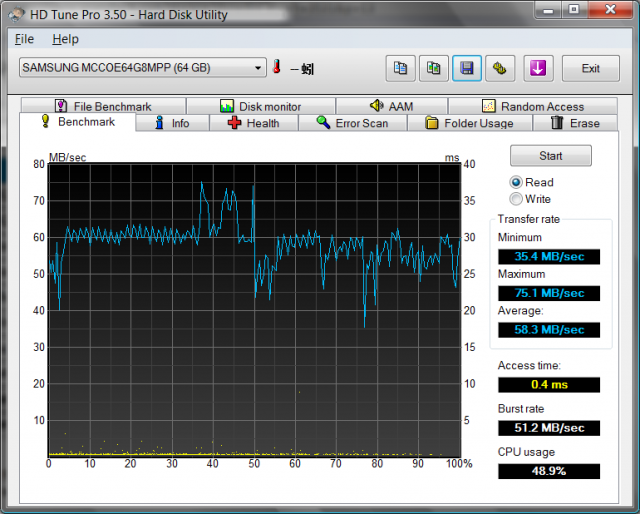The image size is (640, 514).
Task: Click the CPU usage 48.9% value
Action: pos(549,471)
